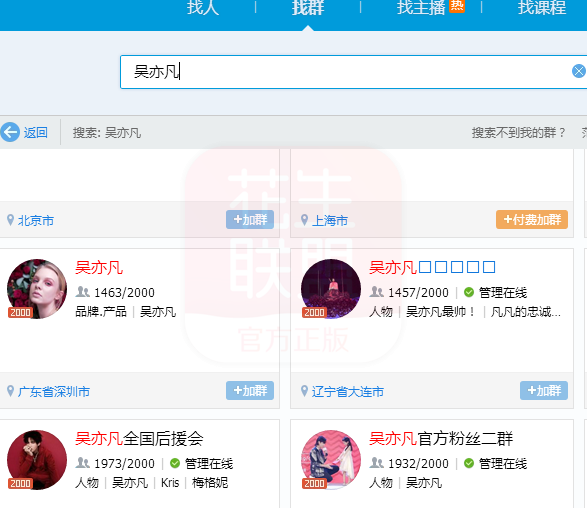Switch to the 找主播 tab
587x508 pixels.
click(421, 7)
